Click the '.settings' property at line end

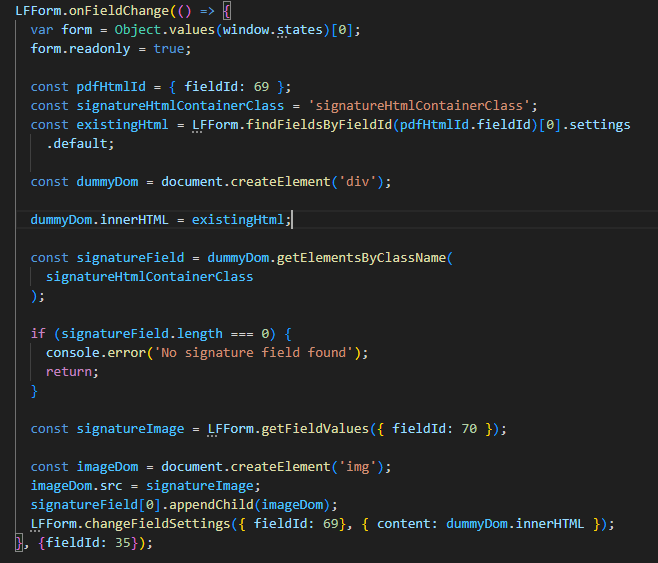tap(596, 125)
